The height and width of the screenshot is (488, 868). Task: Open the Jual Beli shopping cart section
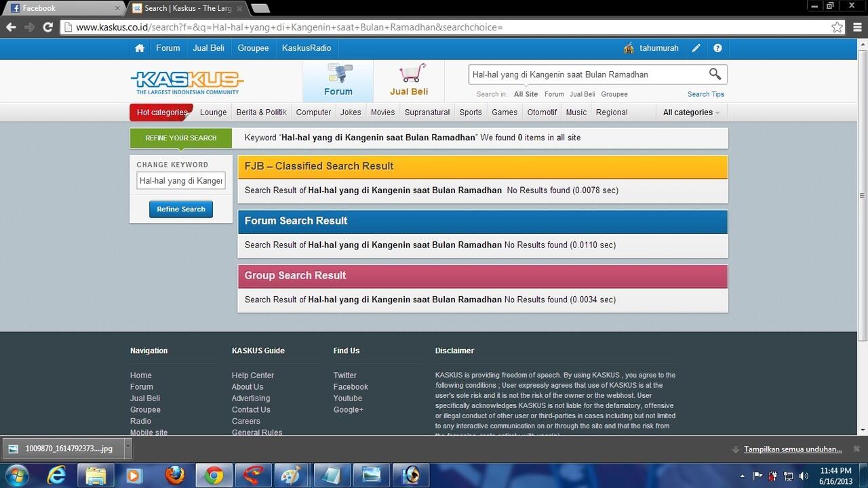coord(409,81)
